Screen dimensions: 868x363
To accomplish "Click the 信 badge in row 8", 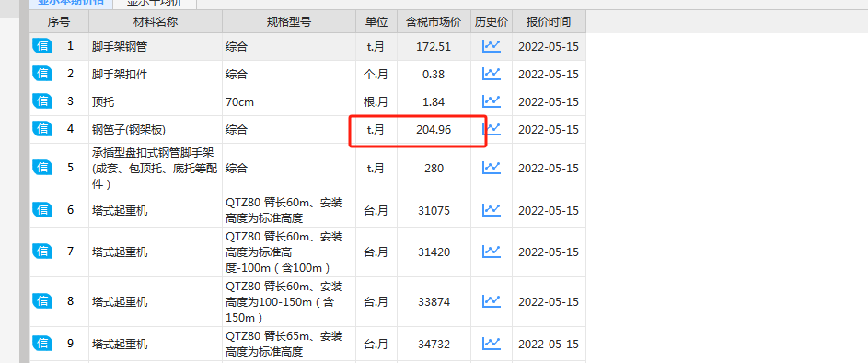I will (42, 301).
